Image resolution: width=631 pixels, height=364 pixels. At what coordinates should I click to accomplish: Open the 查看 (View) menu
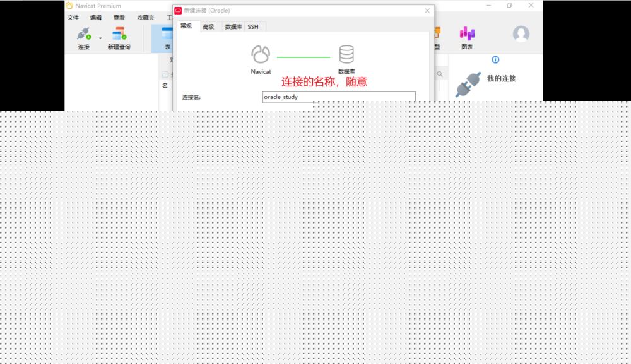pyautogui.click(x=119, y=18)
